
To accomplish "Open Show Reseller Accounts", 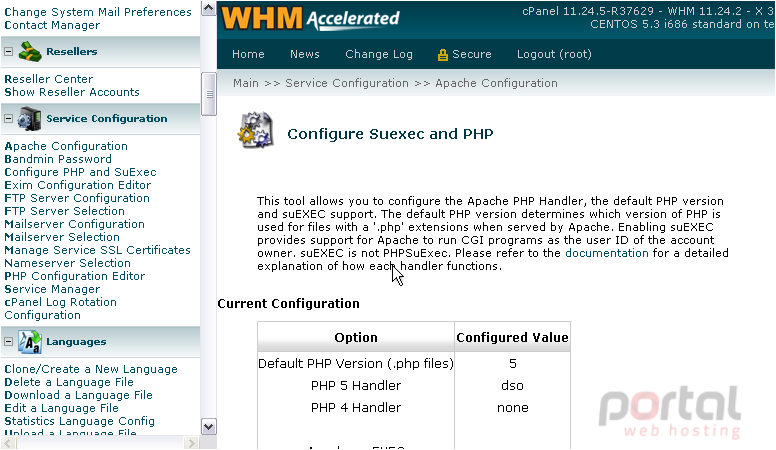I will (72, 92).
